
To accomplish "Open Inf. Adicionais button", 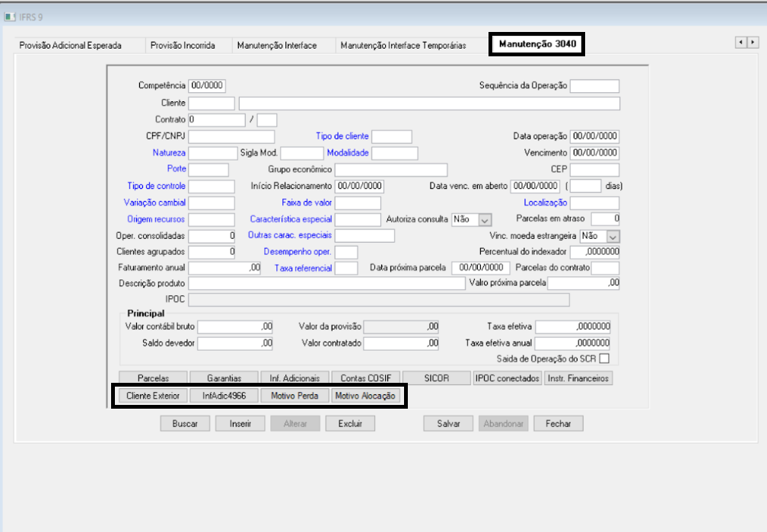I will tap(294, 377).
